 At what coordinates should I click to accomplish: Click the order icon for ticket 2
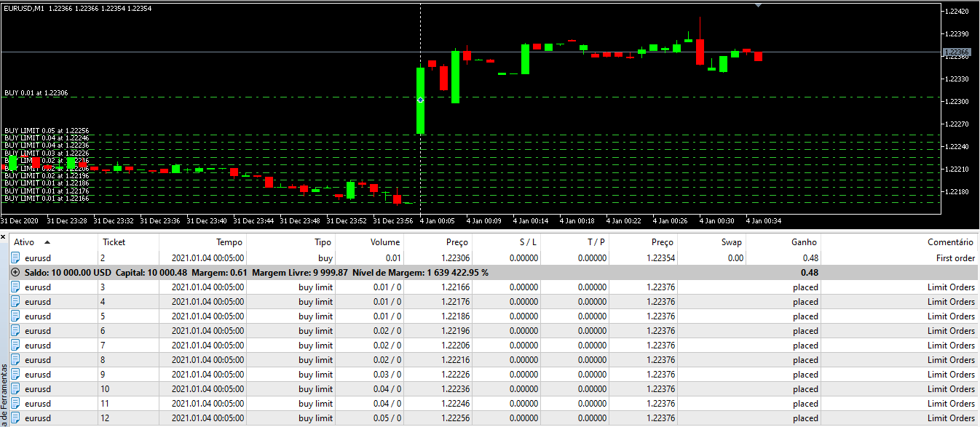click(x=15, y=258)
